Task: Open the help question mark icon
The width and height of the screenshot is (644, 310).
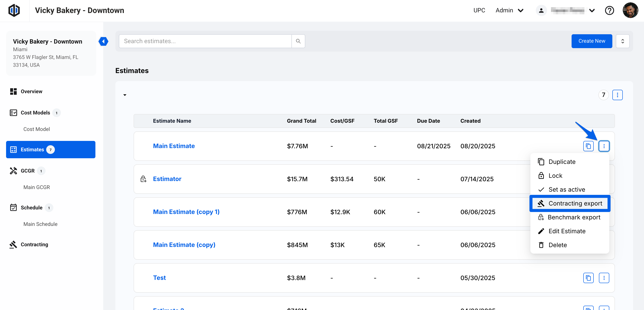Action: [609, 10]
